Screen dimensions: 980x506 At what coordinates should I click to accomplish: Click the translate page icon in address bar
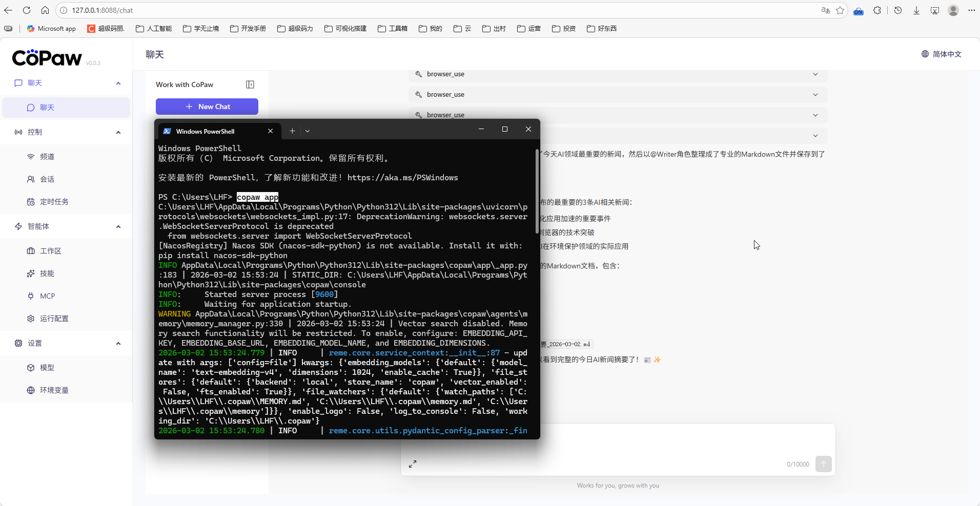[825, 10]
